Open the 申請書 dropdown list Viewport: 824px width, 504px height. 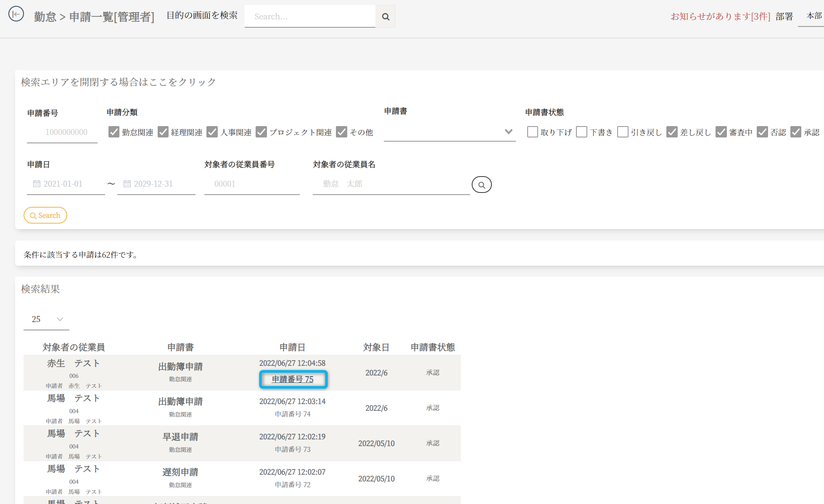pyautogui.click(x=449, y=132)
